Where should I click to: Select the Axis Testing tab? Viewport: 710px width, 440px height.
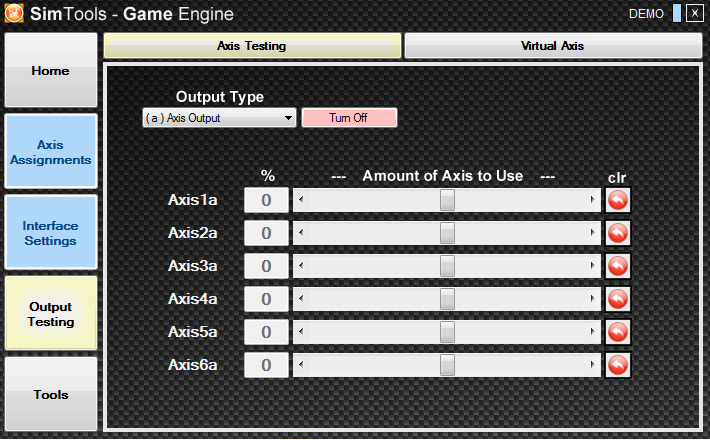(x=252, y=46)
